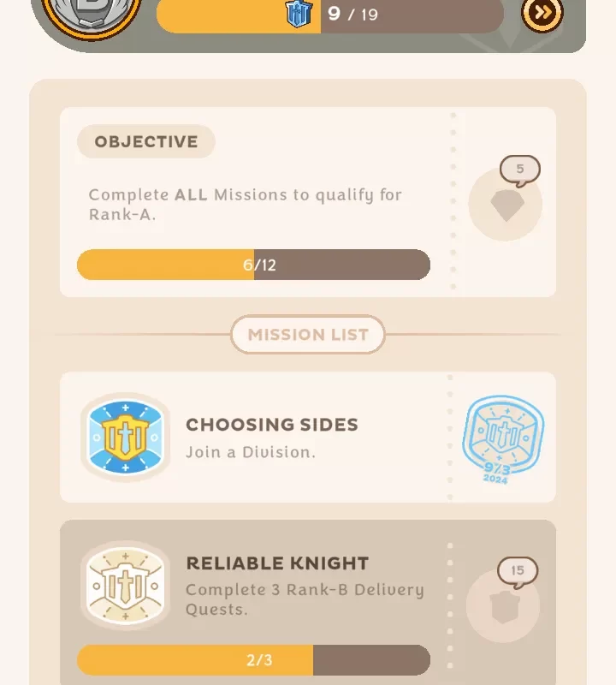Click the MISSION LIST header
Screen dimensions: 616x685
coord(308,335)
